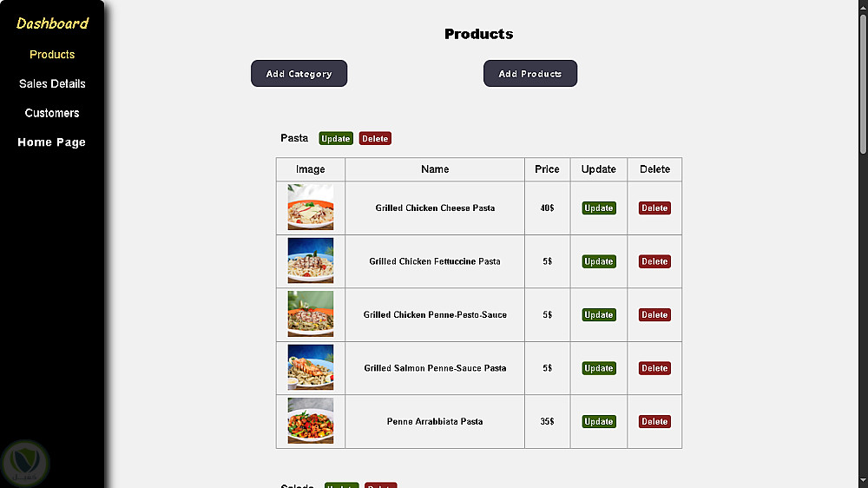Open Products in the sidebar
The image size is (868, 488).
pos(52,55)
